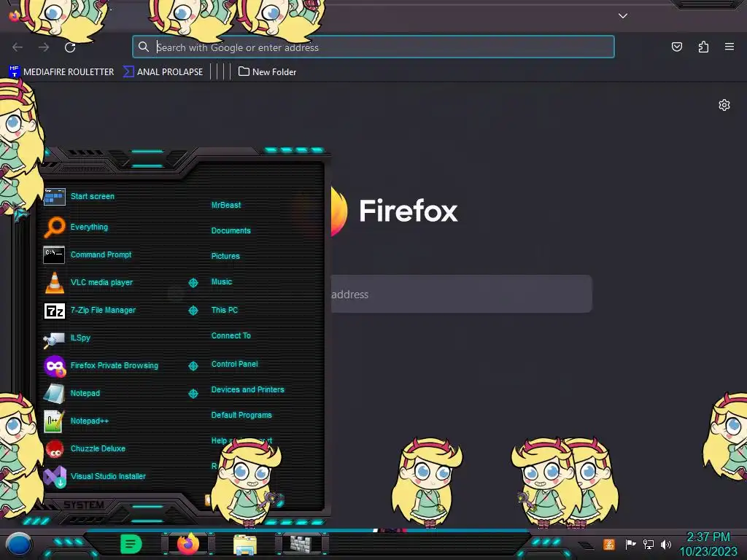The image size is (747, 560).
Task: Open the new tab settings gear
Action: (x=724, y=105)
